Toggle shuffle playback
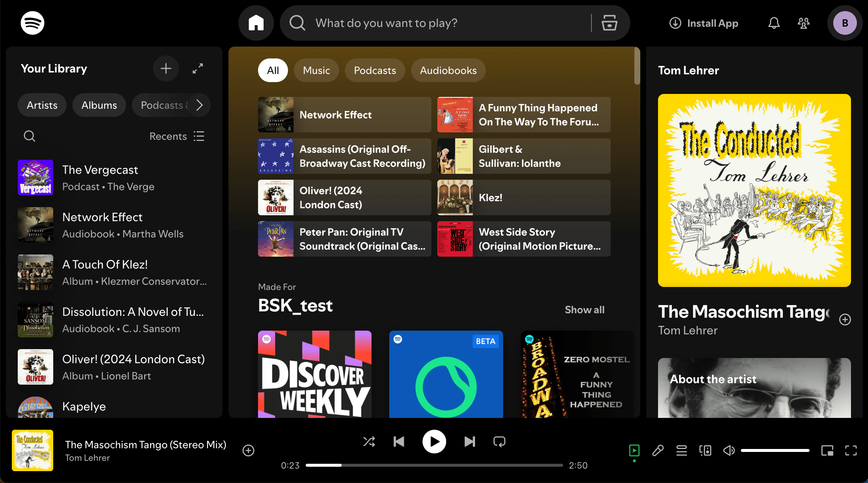The width and height of the screenshot is (868, 483). tap(369, 442)
